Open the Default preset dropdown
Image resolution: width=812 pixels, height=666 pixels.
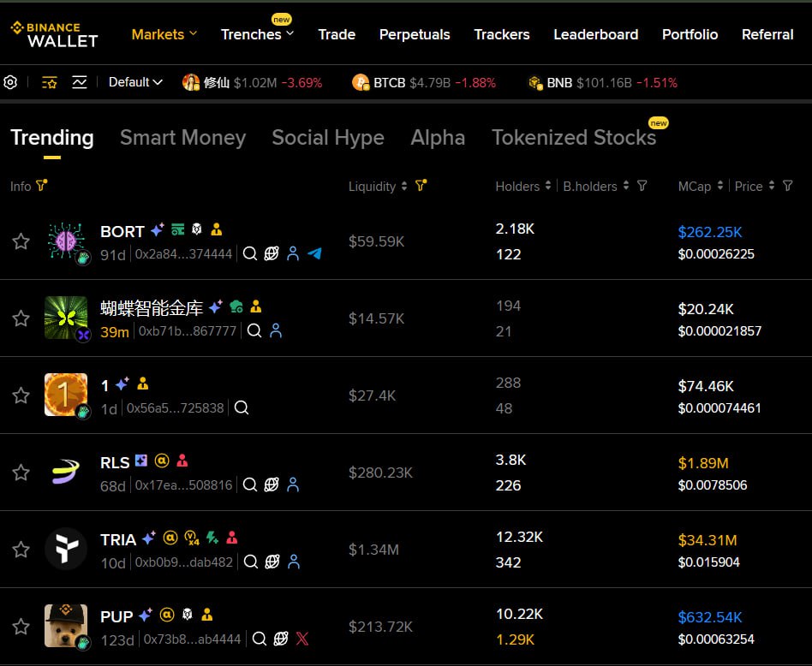[x=134, y=82]
